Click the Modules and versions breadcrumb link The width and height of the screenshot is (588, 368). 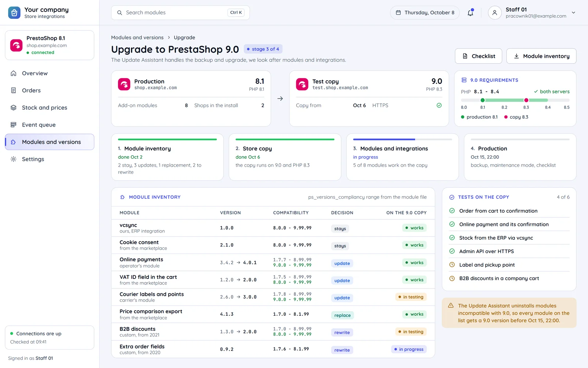tap(137, 38)
